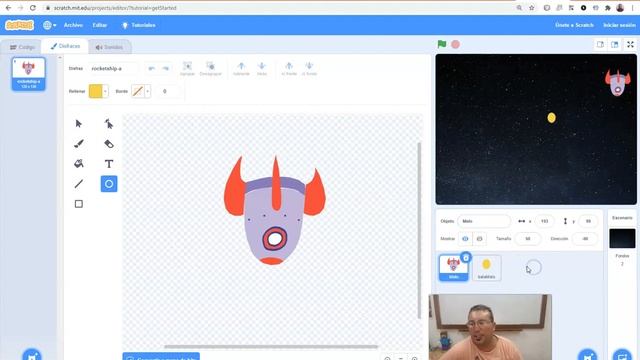Select the Line tool

(79, 184)
